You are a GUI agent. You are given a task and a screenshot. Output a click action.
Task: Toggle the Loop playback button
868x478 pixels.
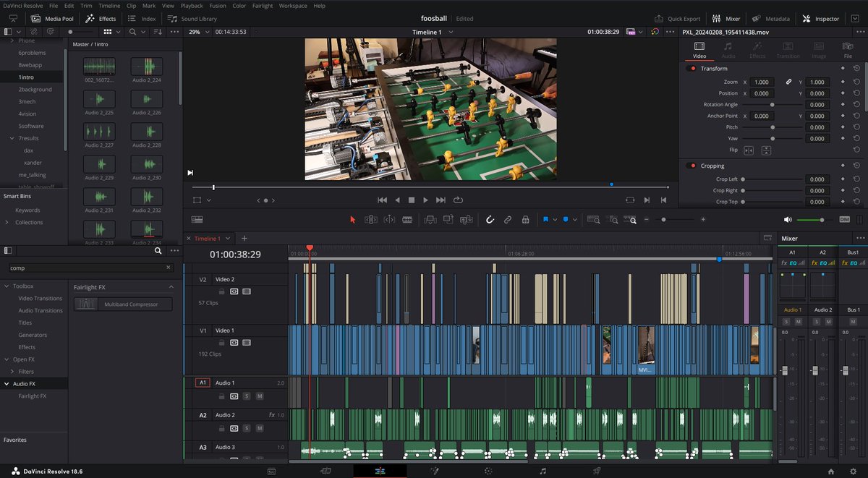pyautogui.click(x=458, y=200)
